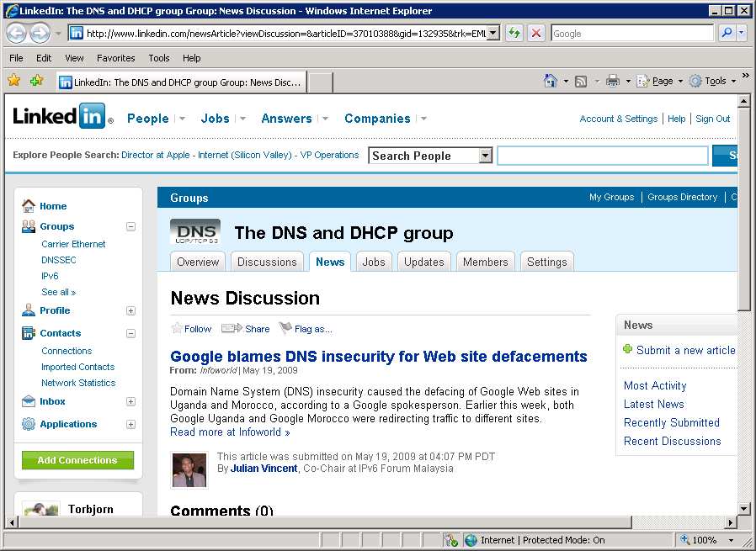The height and width of the screenshot is (551, 756).
Task: Open the Google blames DNS insecurity article title
Action: click(x=379, y=356)
